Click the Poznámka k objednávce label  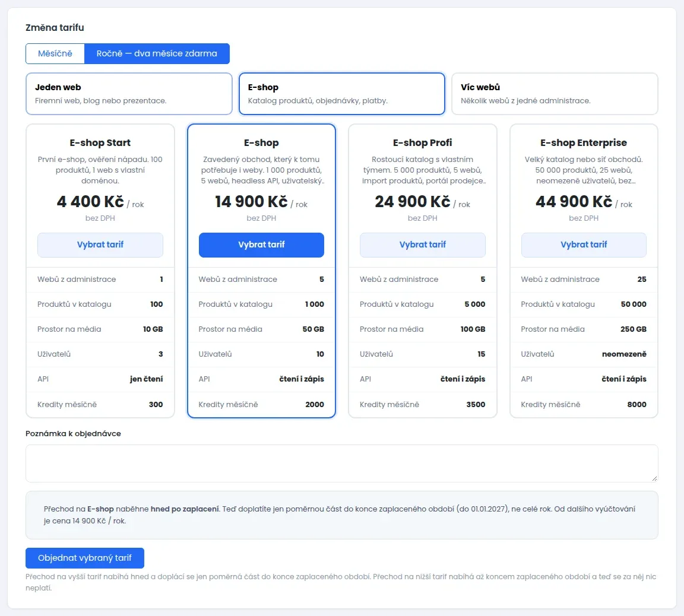pos(73,434)
